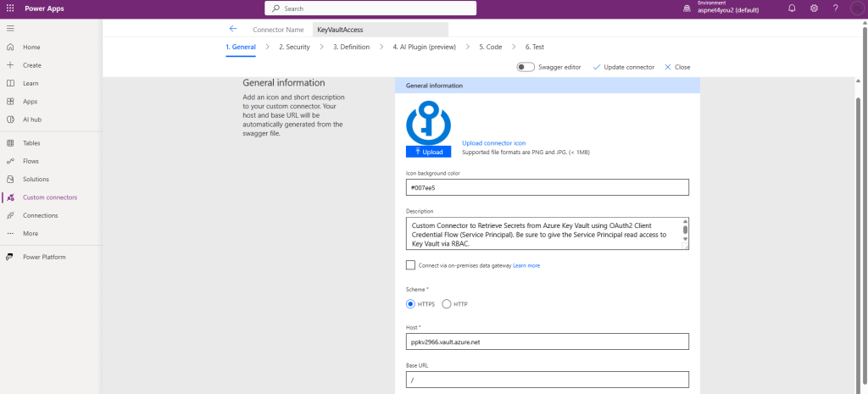Image resolution: width=868 pixels, height=394 pixels.
Task: Open the environment picker icon
Action: pyautogui.click(x=687, y=8)
